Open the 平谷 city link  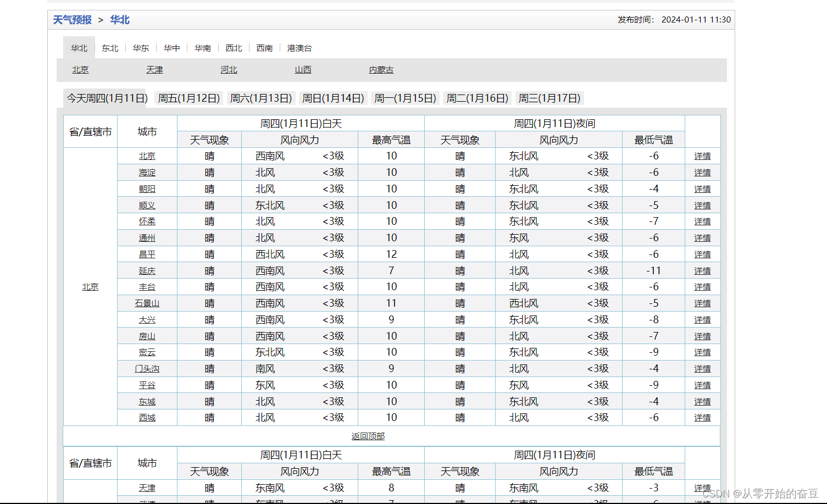click(147, 385)
